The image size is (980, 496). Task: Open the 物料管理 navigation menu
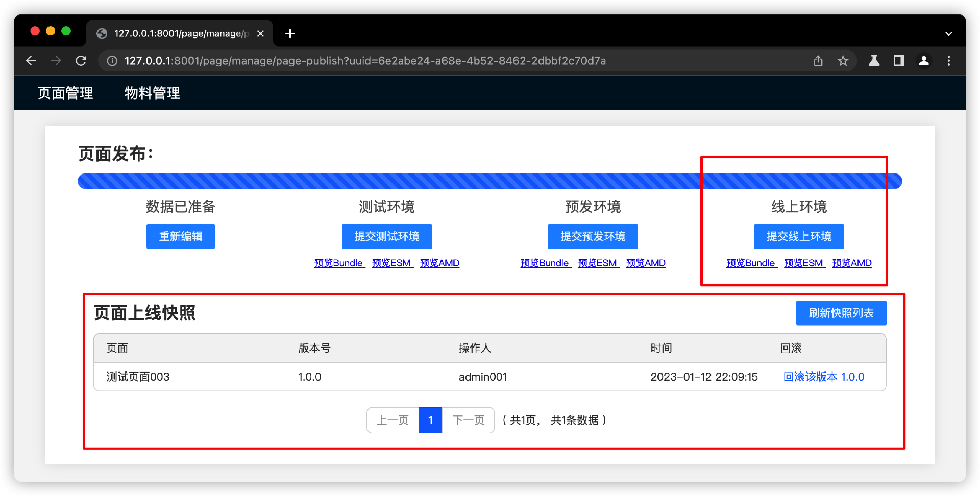tap(152, 93)
